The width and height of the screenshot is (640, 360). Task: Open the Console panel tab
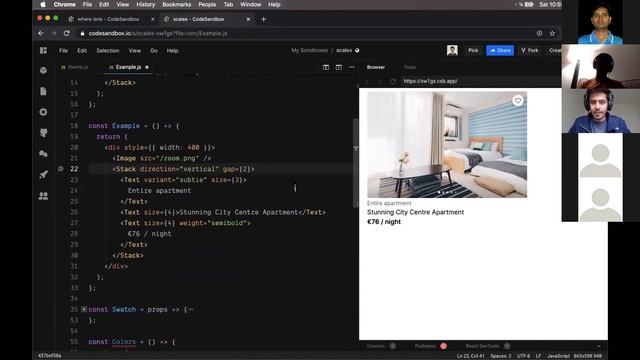point(376,346)
